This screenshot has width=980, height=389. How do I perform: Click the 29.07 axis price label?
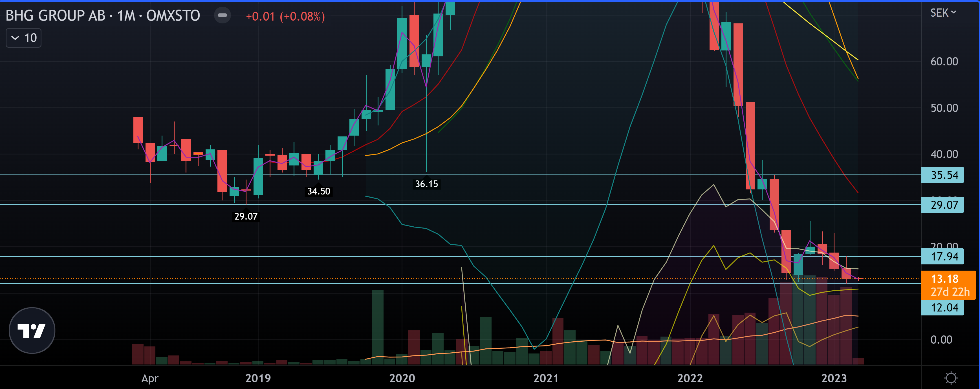click(943, 205)
